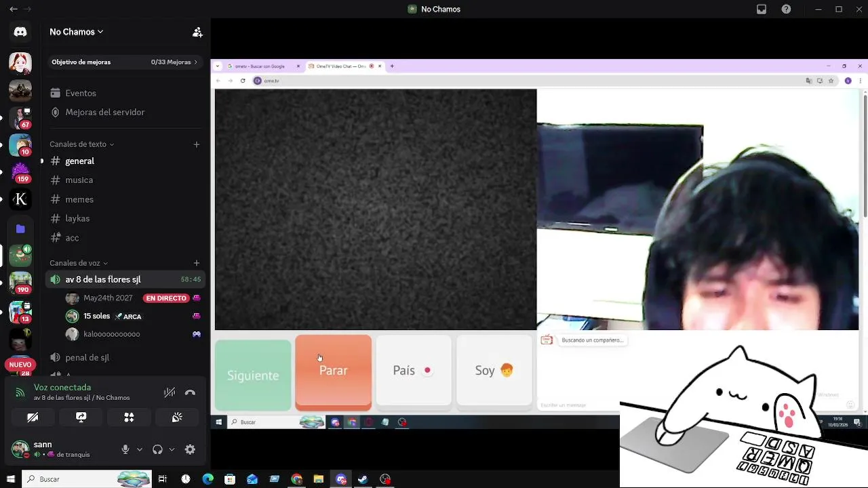The width and height of the screenshot is (868, 488).
Task: Collapse Canales de texto category
Action: click(x=81, y=144)
